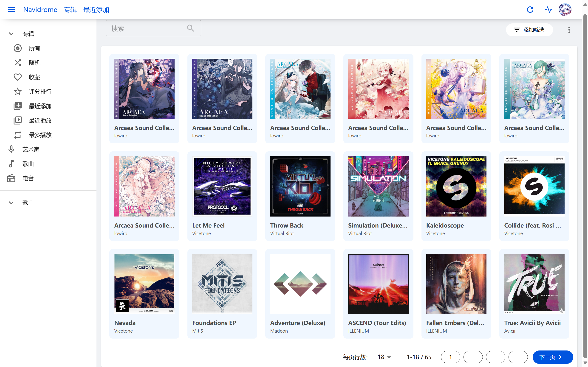This screenshot has width=588, height=367.
Task: Open the user avatar menu
Action: (x=565, y=10)
